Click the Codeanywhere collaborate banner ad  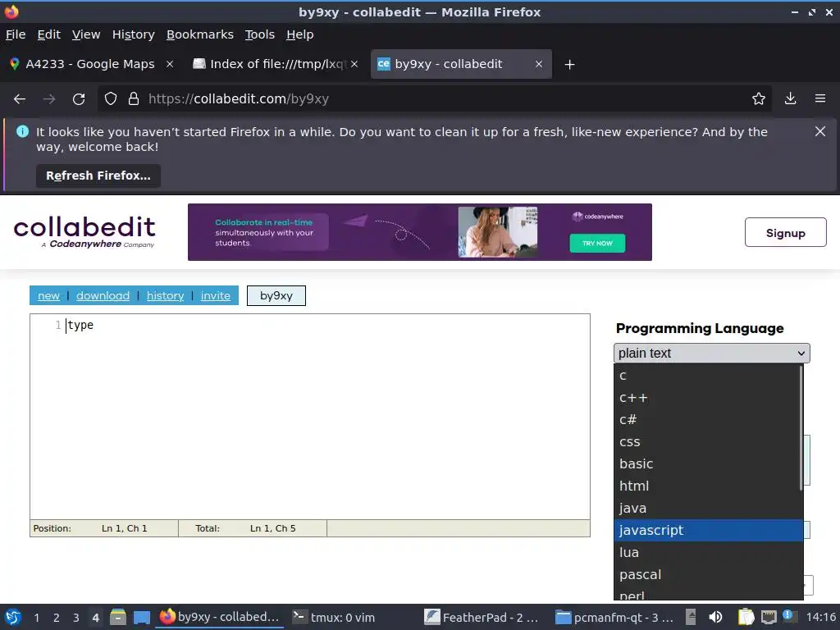pos(419,232)
